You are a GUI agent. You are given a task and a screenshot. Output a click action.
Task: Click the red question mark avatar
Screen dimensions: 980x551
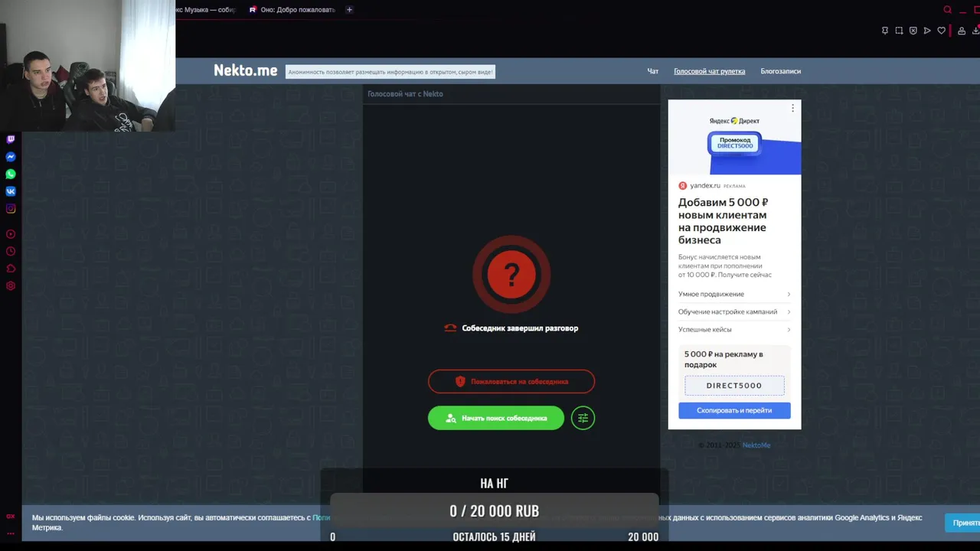point(511,274)
